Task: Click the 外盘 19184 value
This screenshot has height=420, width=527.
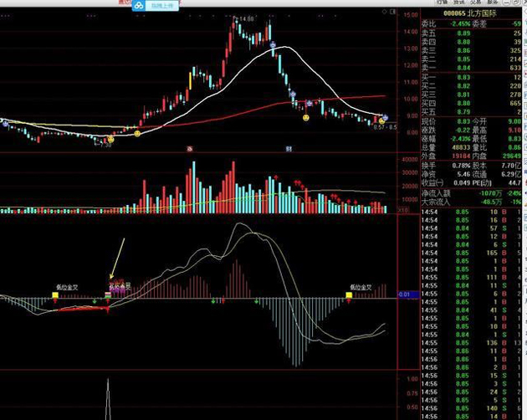Action: pos(461,156)
